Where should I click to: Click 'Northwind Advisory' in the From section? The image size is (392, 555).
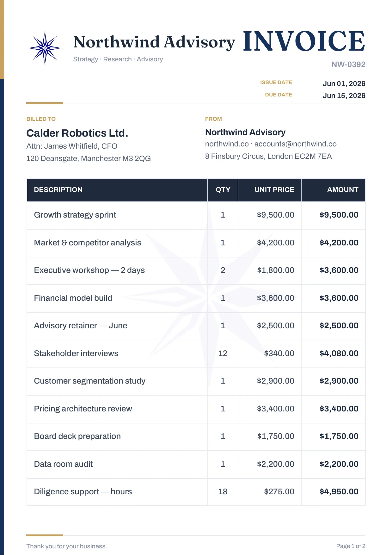pos(245,132)
